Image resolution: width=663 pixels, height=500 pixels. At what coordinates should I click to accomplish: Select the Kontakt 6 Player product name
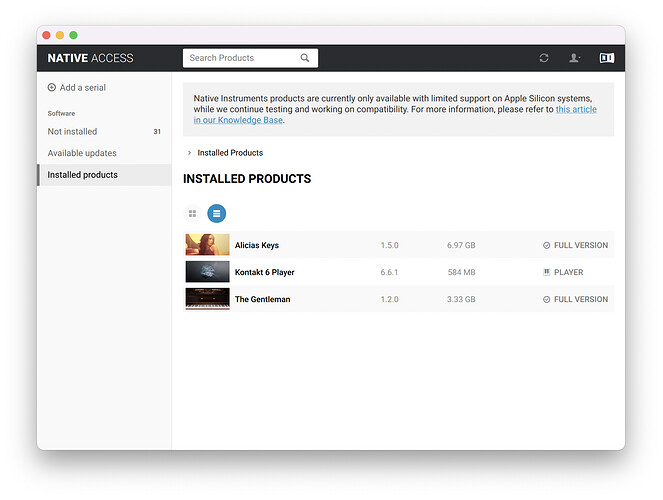265,272
